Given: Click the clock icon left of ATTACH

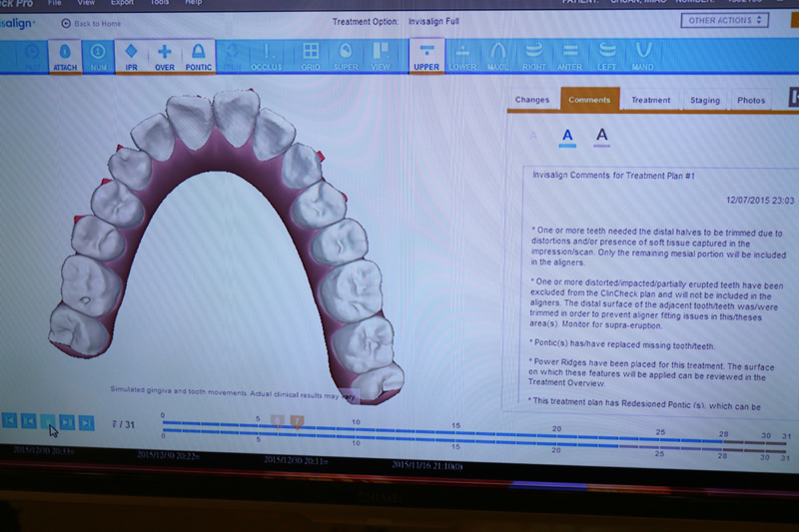Looking at the screenshot, I should [x=32, y=57].
